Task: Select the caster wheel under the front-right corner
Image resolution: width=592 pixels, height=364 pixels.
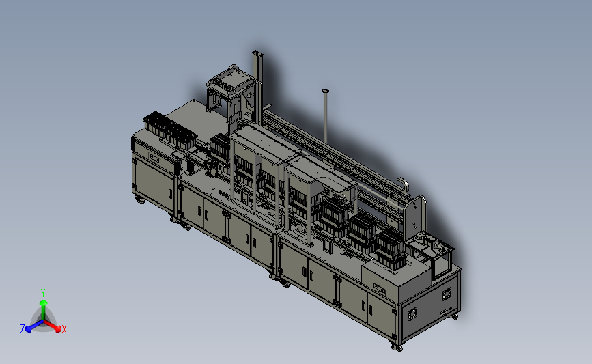Action: [397, 347]
